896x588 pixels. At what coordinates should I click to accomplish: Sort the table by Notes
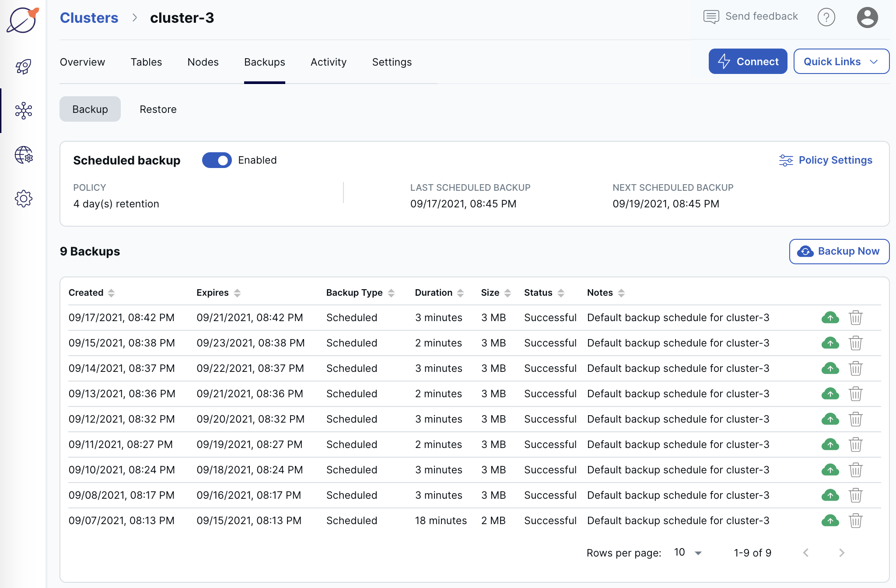605,293
